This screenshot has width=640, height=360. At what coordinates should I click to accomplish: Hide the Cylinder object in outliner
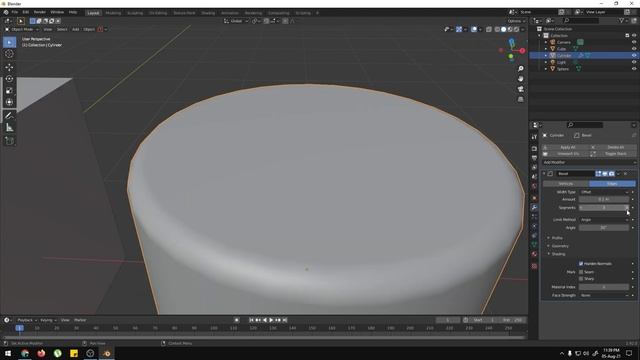pyautogui.click(x=634, y=55)
